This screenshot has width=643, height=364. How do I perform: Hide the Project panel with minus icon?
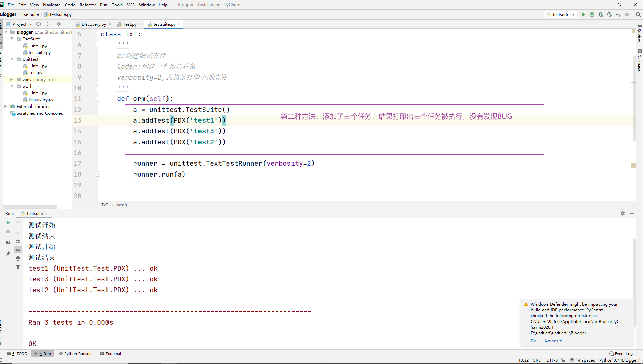67,24
